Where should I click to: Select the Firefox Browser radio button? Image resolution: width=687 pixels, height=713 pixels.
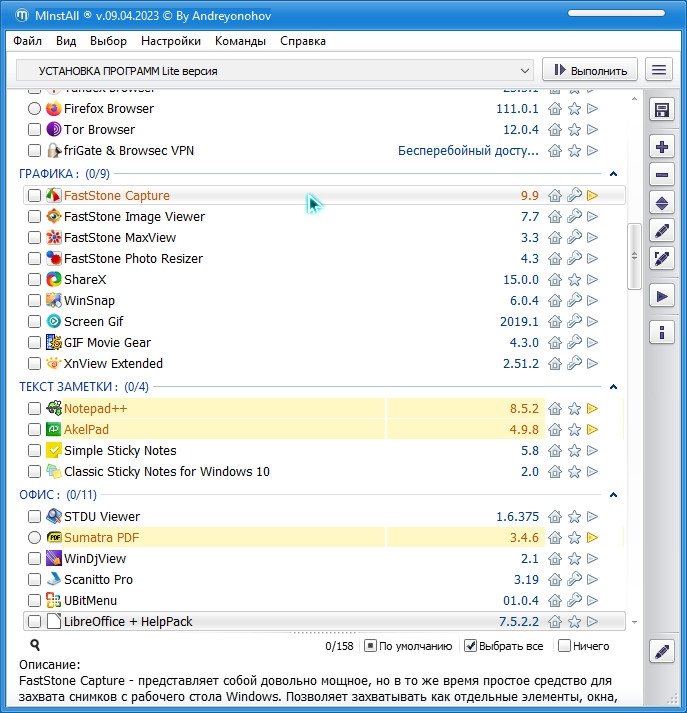point(34,109)
